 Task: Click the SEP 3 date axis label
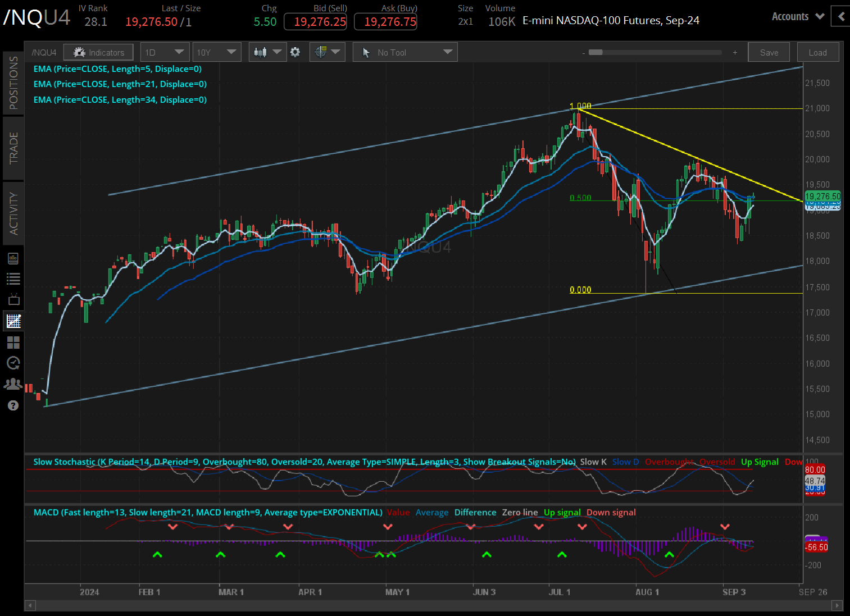tap(734, 592)
